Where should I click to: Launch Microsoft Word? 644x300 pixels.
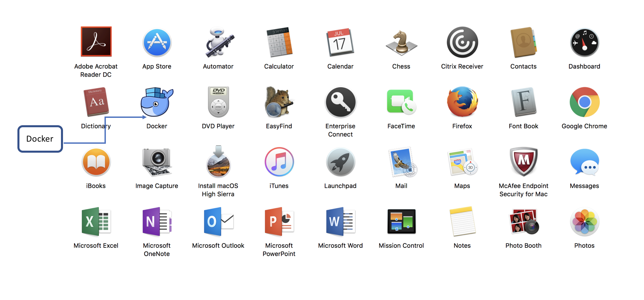pos(340,222)
